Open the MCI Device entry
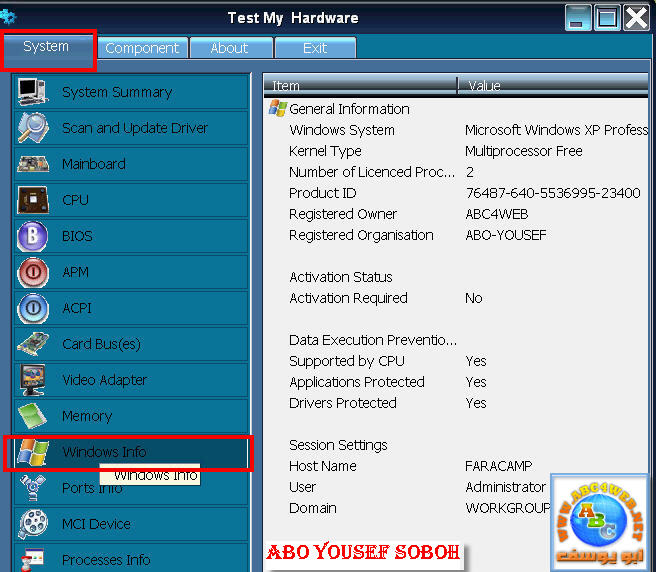 (x=131, y=524)
